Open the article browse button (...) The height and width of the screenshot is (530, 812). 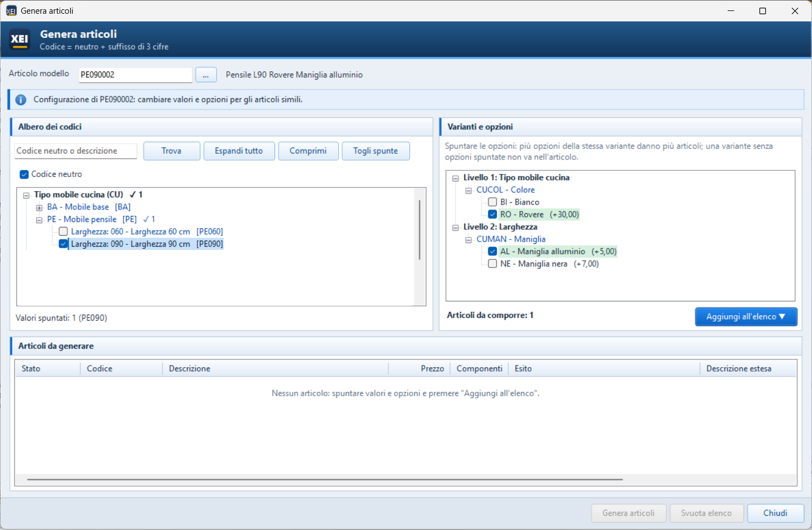(x=205, y=75)
